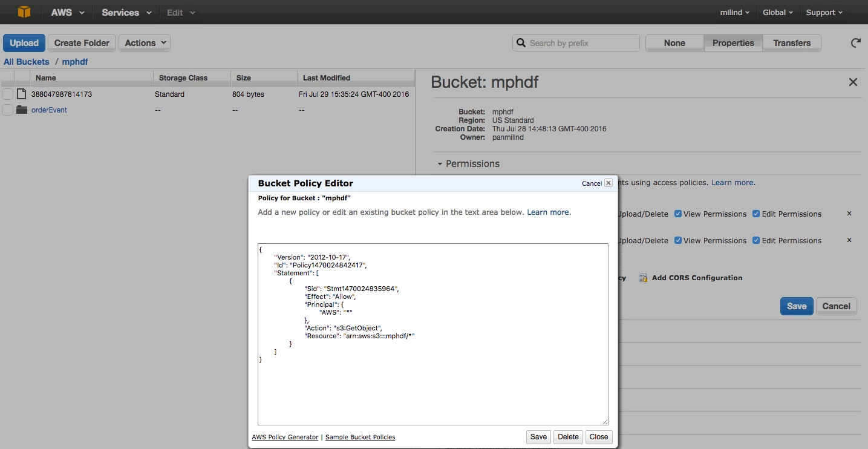The height and width of the screenshot is (449, 868).
Task: Uncheck View Permissions in first grantee row
Action: click(x=678, y=214)
